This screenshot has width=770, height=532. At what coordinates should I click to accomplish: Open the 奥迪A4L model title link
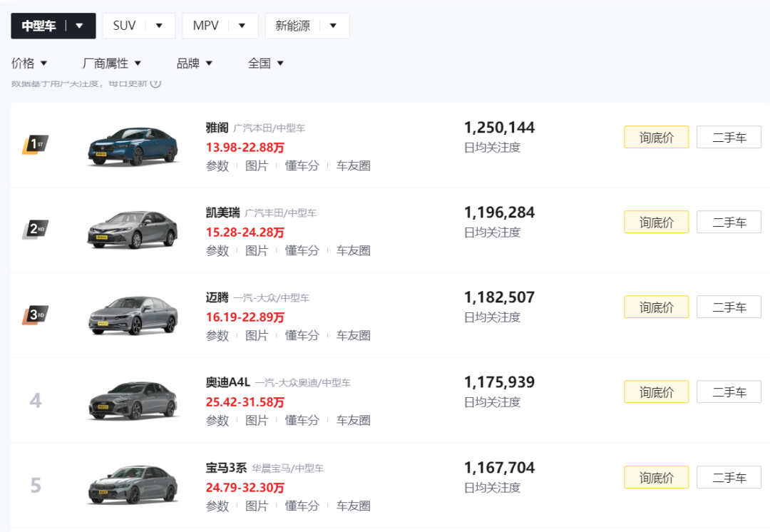pyautogui.click(x=228, y=383)
